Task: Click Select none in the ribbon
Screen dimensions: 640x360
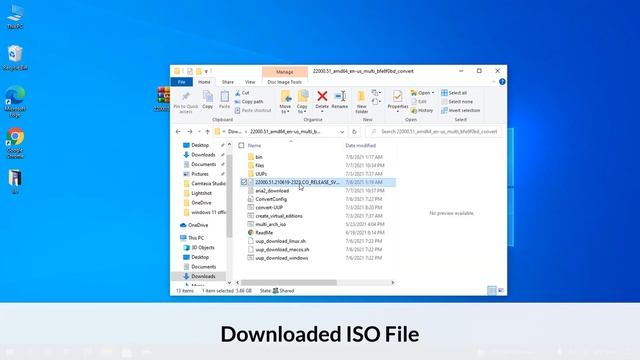Action: coord(457,102)
